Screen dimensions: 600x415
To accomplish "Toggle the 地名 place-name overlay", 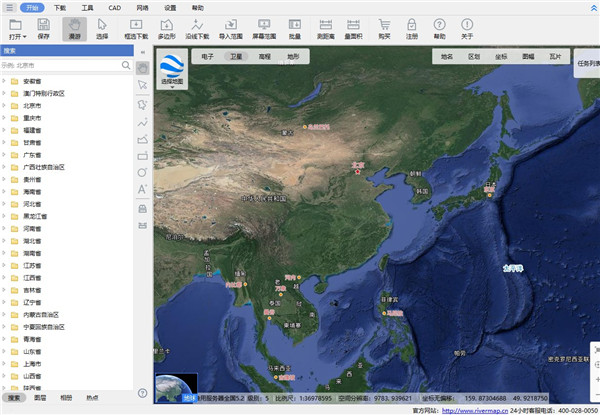I will tap(446, 57).
